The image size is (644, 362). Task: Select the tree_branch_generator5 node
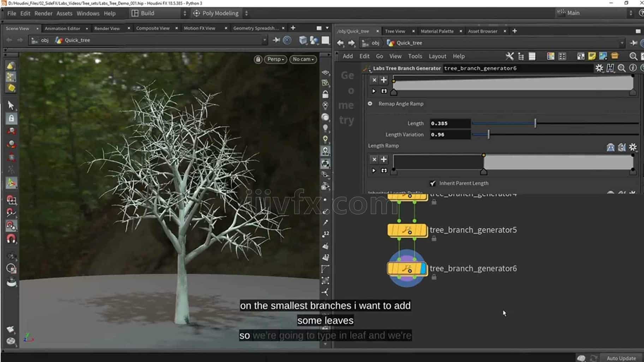[x=407, y=230]
